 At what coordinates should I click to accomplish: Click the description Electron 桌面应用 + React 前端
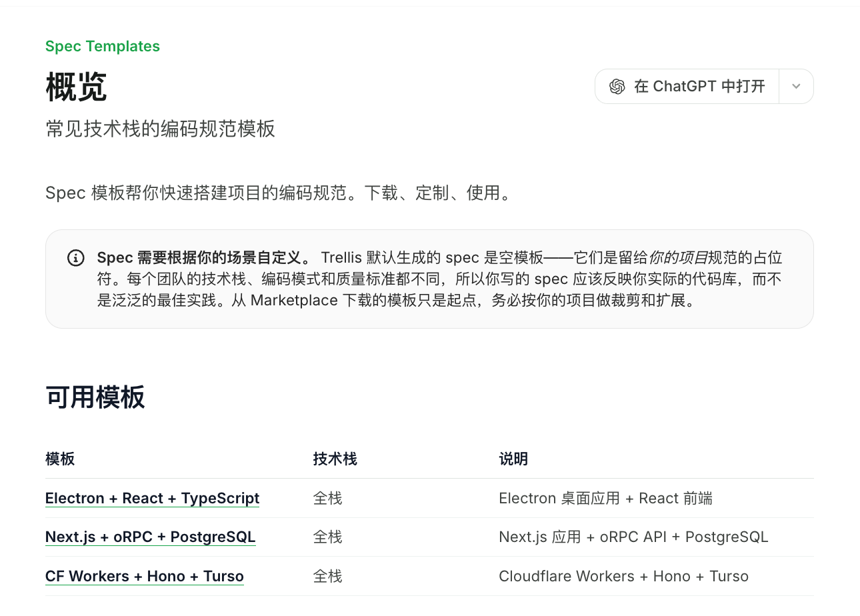point(605,499)
